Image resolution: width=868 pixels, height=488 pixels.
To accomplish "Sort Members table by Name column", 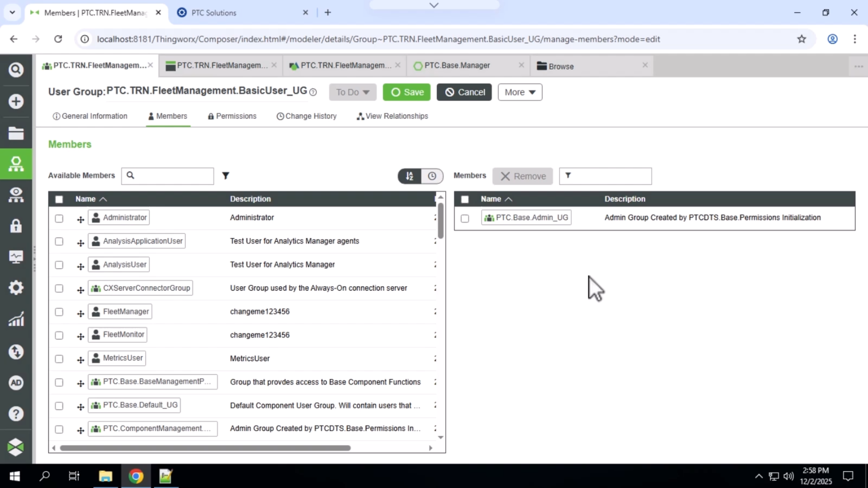I will pyautogui.click(x=496, y=199).
